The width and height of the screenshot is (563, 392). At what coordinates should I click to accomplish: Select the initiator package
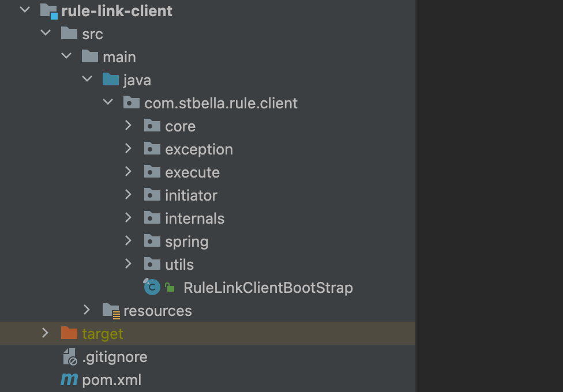[191, 195]
